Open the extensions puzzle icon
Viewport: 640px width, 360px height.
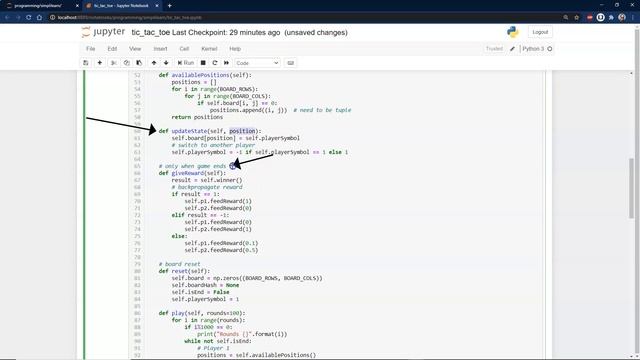click(611, 18)
